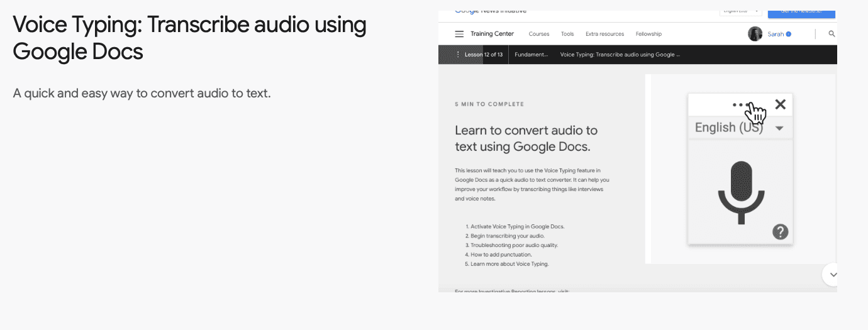The width and height of the screenshot is (868, 330).
Task: Click the search magnifier icon
Action: click(832, 34)
